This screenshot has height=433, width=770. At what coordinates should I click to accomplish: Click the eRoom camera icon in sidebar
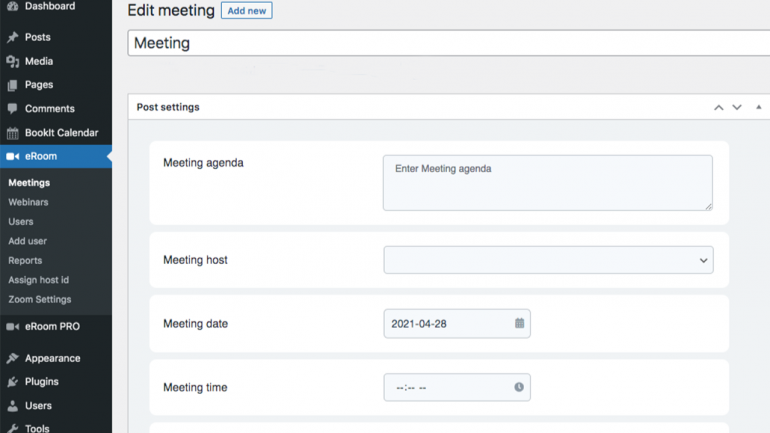tap(13, 156)
